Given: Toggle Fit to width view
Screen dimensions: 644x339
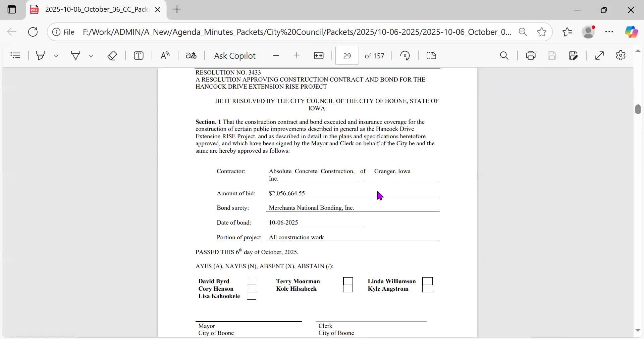Looking at the screenshot, I should [319, 55].
